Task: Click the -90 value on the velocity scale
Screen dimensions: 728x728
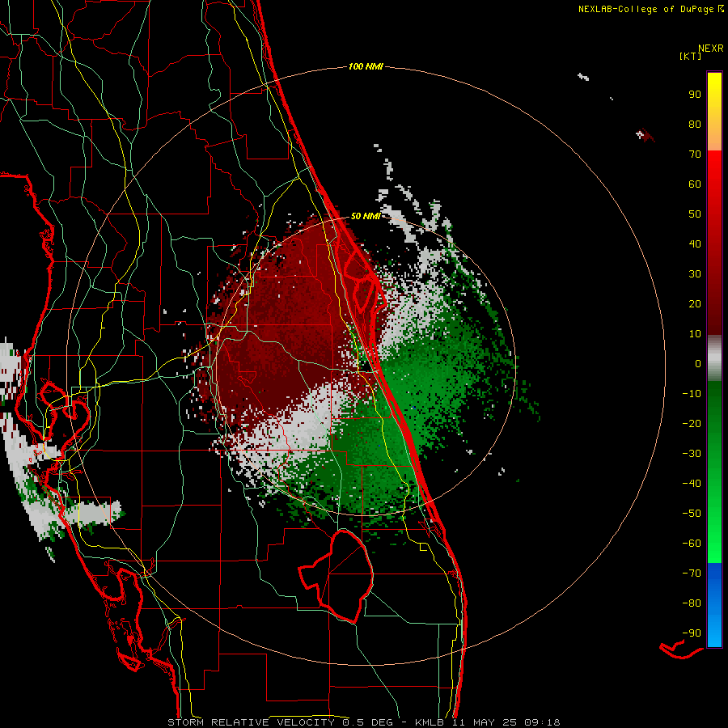Action: point(692,633)
